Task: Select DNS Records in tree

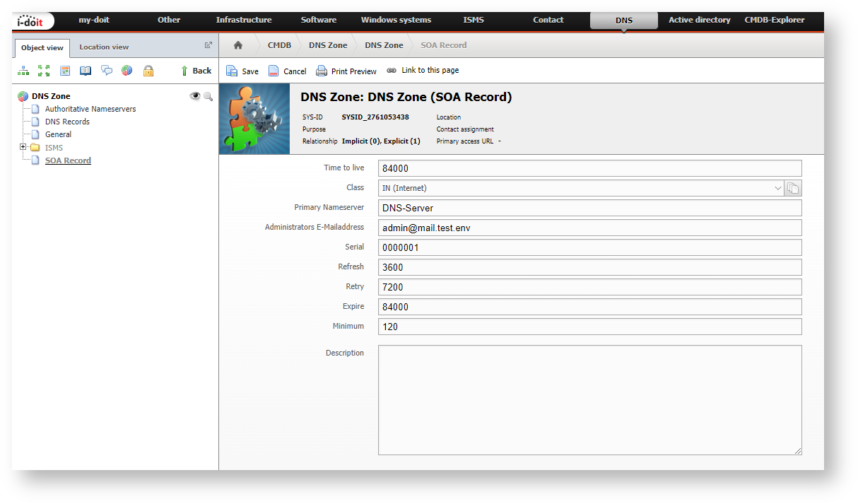Action: click(67, 122)
